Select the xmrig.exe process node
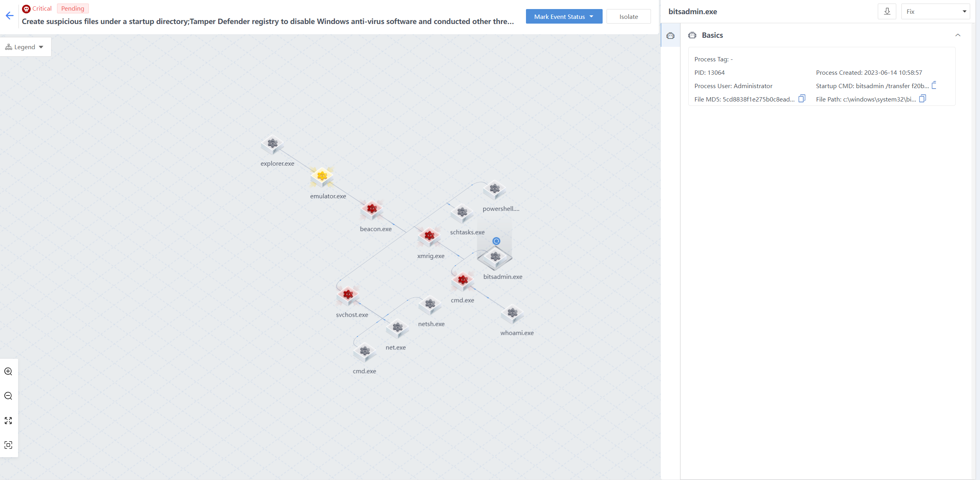 coord(429,236)
